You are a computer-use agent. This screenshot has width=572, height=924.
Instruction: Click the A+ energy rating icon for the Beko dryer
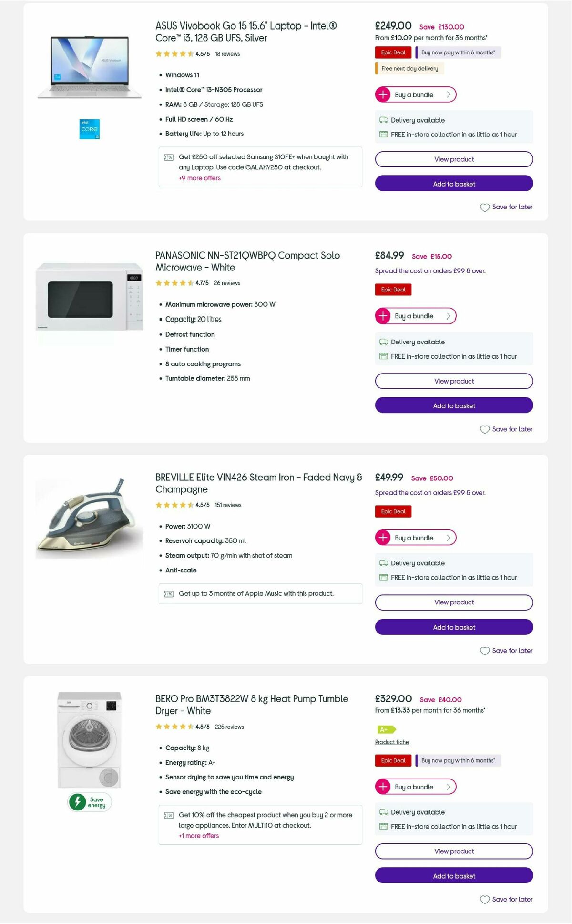tap(384, 729)
